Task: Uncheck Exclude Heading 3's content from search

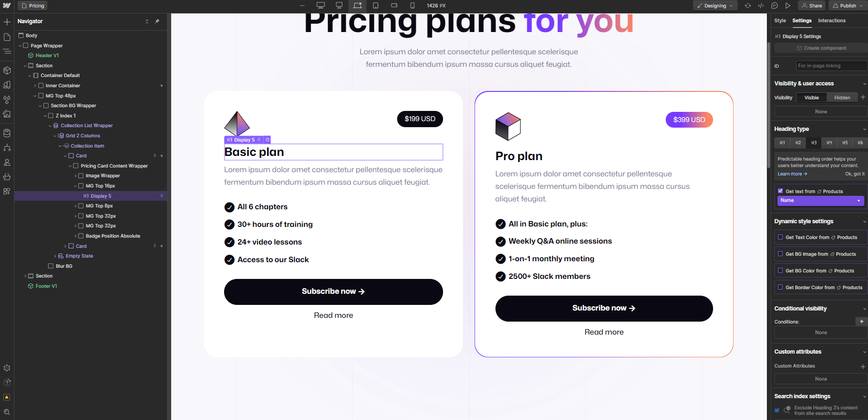Action: point(777,410)
